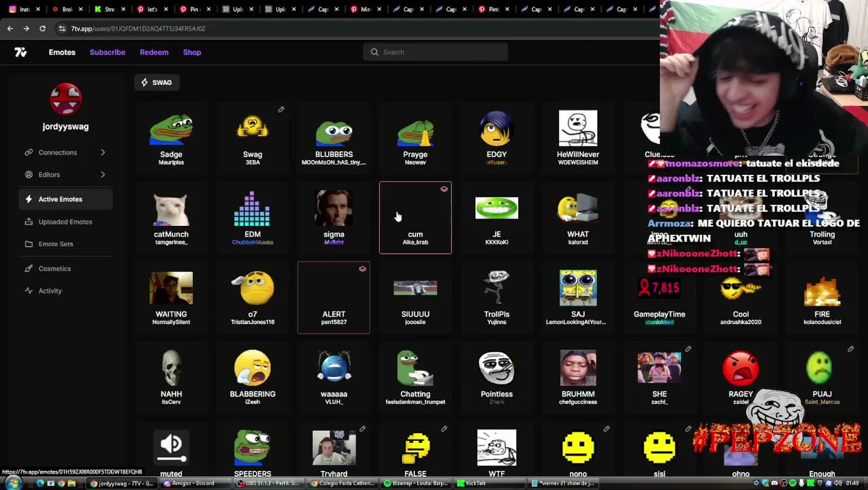Open the Subscribe page
The height and width of the screenshot is (490, 868).
(108, 52)
